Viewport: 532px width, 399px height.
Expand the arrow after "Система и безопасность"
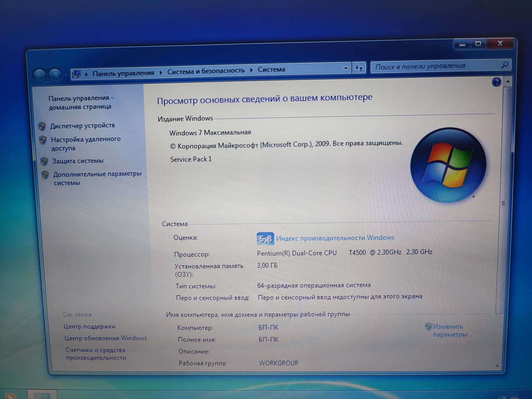[x=251, y=70]
